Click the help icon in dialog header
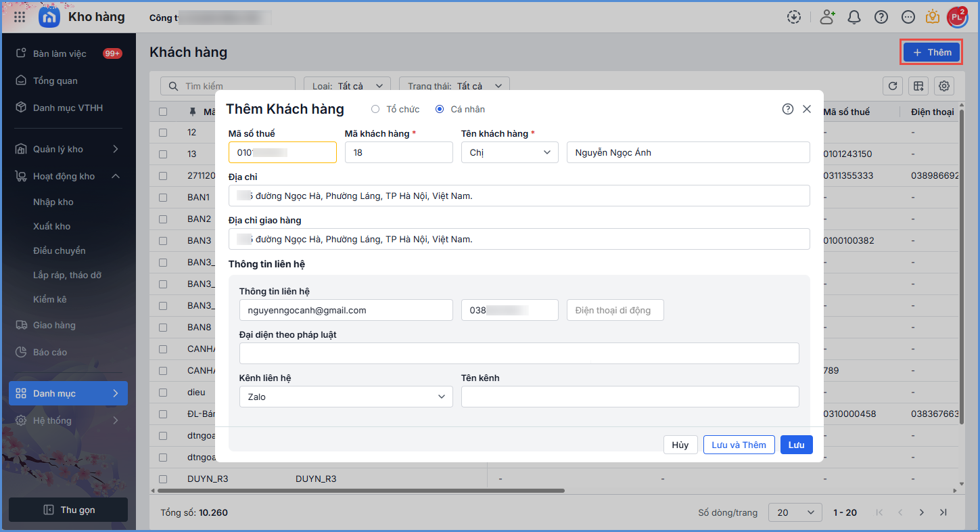 click(x=787, y=109)
